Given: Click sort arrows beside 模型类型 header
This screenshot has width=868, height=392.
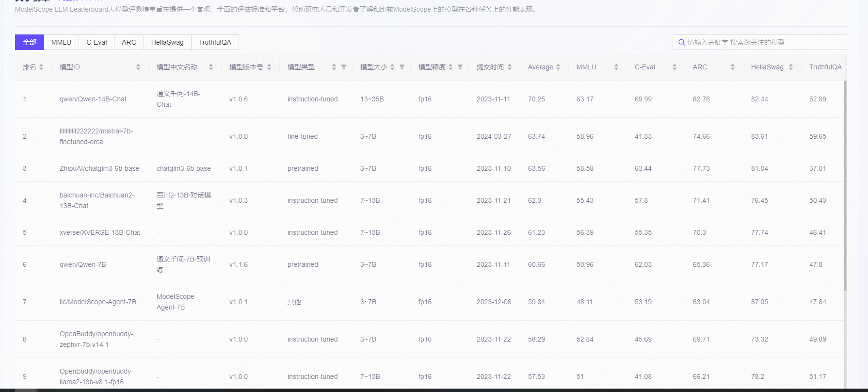Looking at the screenshot, I should pyautogui.click(x=334, y=67).
